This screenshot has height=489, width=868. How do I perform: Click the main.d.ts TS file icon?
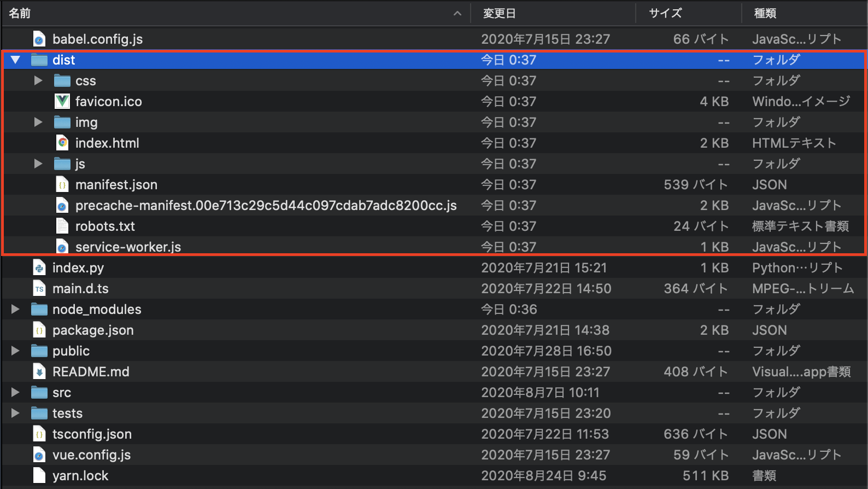tap(39, 288)
